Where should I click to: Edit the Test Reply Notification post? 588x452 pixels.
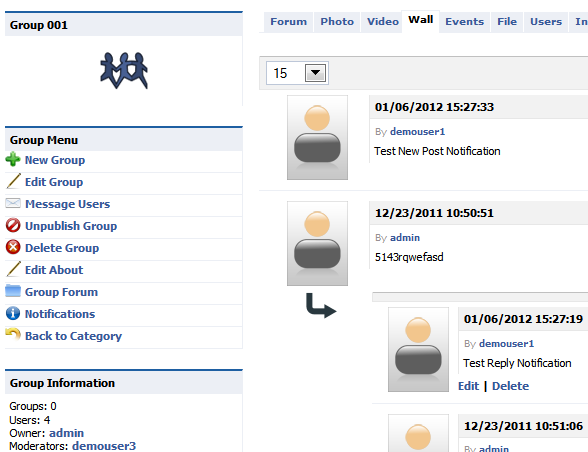[468, 386]
